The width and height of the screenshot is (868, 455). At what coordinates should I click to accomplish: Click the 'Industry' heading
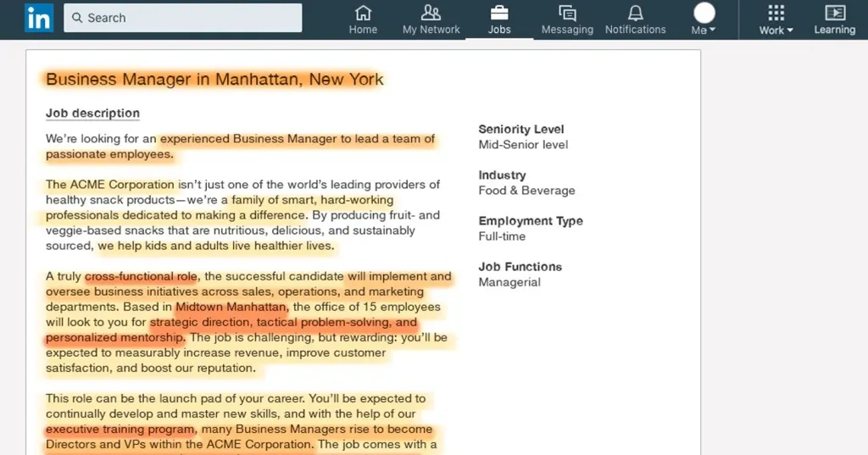[x=502, y=175]
